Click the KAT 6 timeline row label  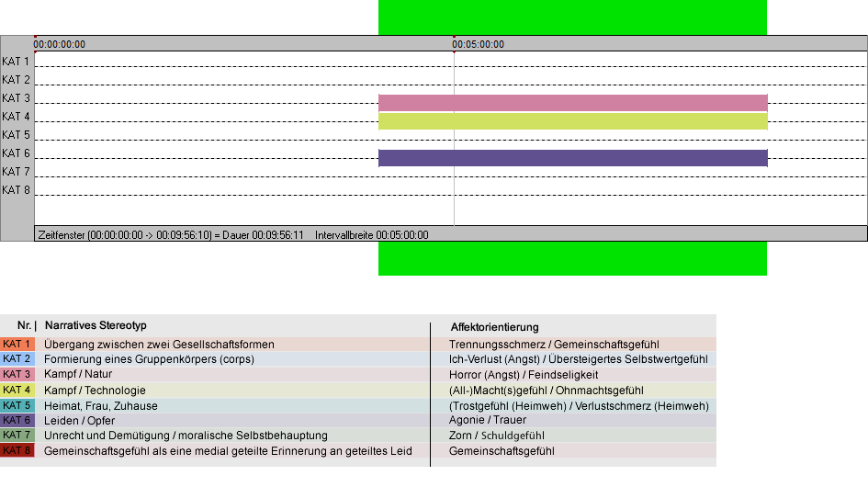16,153
